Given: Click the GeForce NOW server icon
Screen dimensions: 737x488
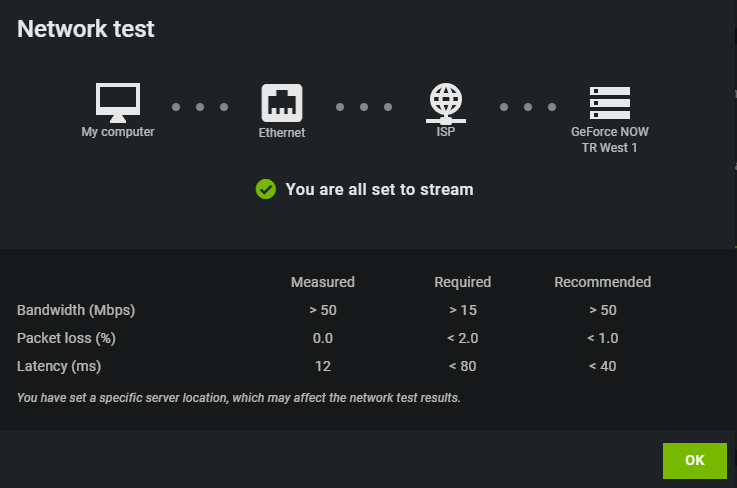Looking at the screenshot, I should coord(610,103).
